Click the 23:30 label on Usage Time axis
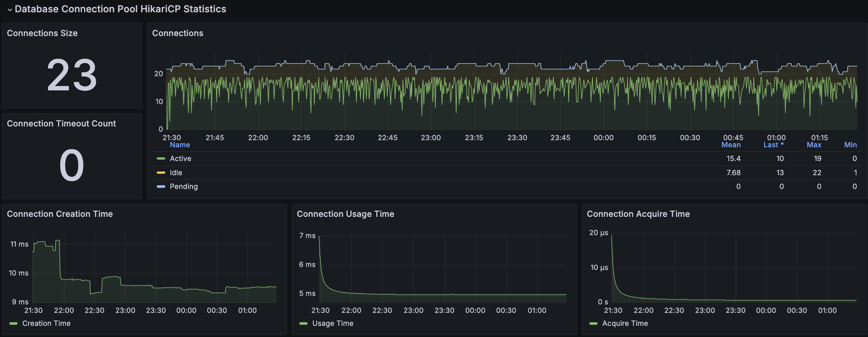 [444, 310]
